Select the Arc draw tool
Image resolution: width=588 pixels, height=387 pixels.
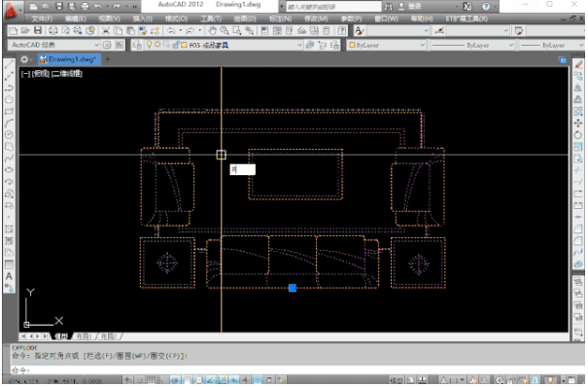pyautogui.click(x=9, y=123)
